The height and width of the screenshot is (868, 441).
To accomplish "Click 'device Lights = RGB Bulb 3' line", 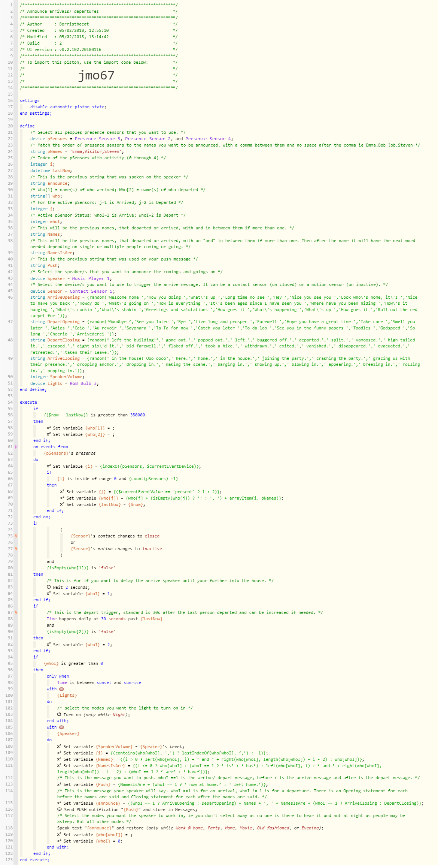I will pos(65,383).
